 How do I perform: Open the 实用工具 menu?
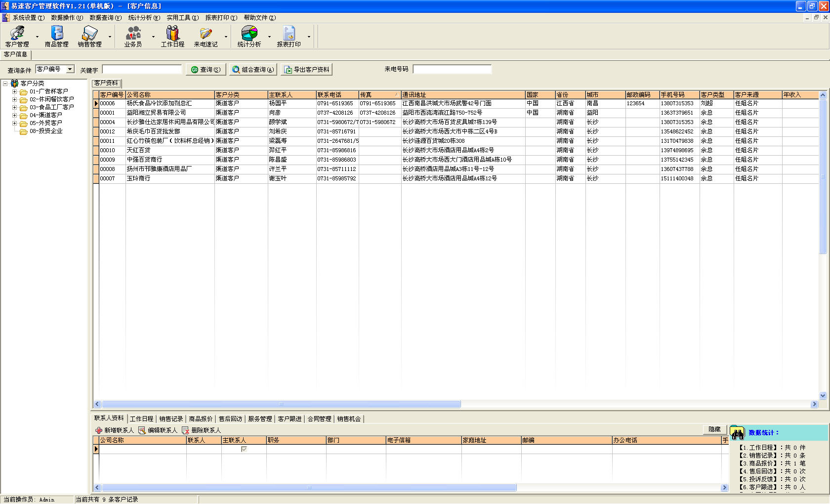pyautogui.click(x=182, y=18)
